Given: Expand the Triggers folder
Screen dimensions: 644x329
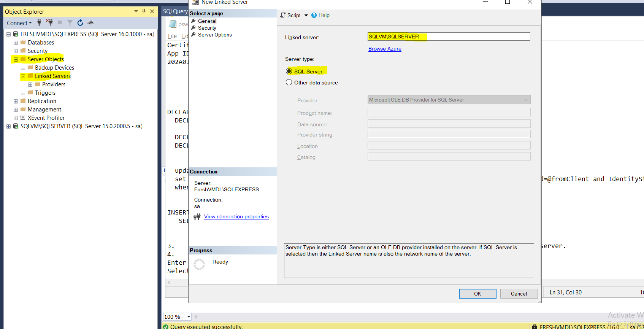Looking at the screenshot, I should coord(23,93).
